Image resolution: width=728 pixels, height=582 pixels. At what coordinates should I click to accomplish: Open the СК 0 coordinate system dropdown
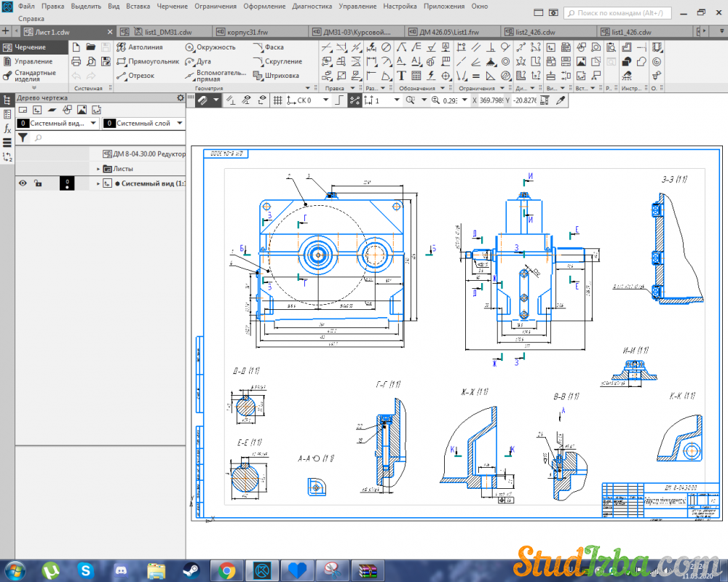click(325, 100)
